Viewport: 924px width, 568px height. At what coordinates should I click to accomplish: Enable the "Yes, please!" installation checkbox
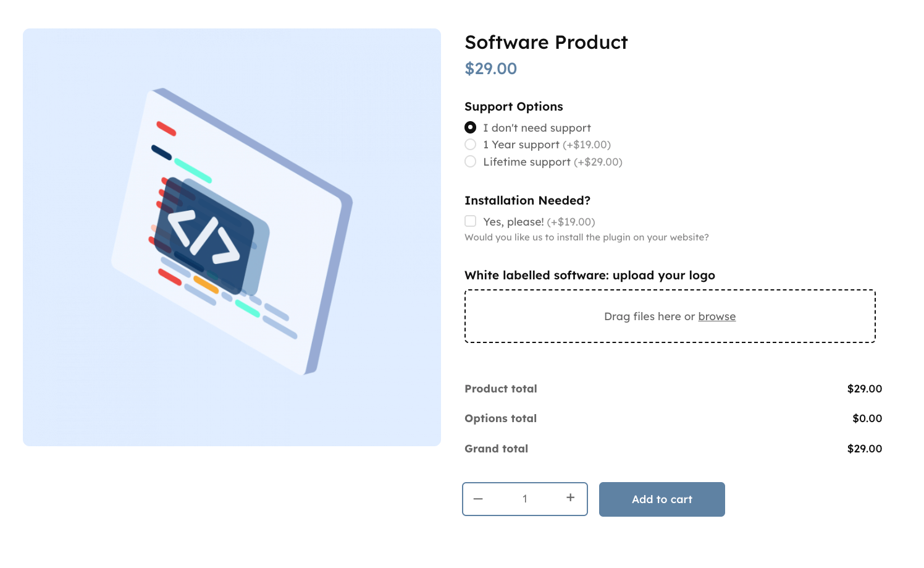[470, 221]
